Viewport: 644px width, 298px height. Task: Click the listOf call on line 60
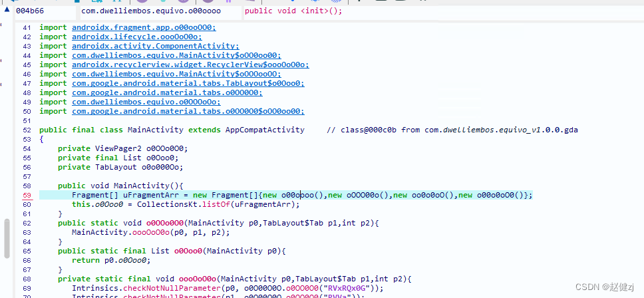click(x=216, y=204)
